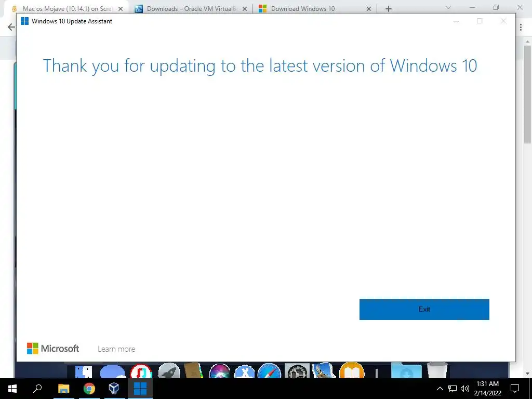Open the Learn more link
Viewport: 532px width, 399px height.
[116, 349]
